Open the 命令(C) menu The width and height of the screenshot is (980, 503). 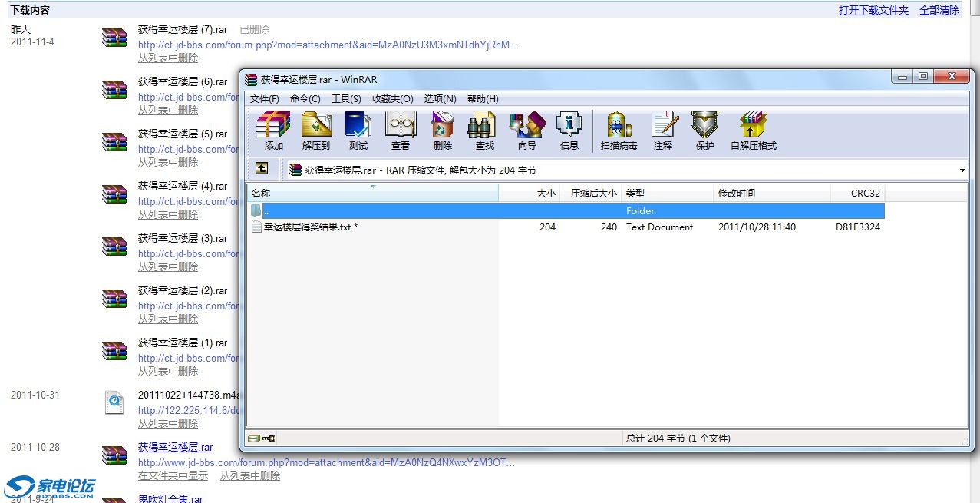305,99
